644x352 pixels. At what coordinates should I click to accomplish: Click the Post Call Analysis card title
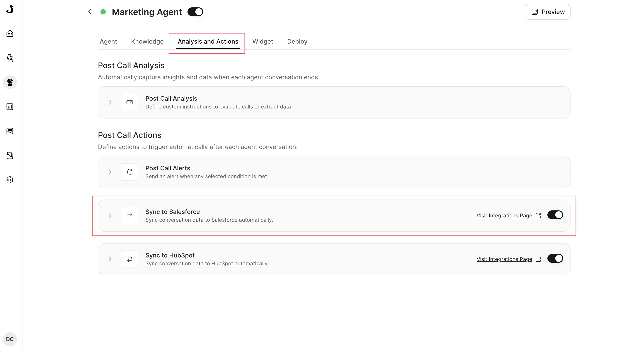coord(171,98)
